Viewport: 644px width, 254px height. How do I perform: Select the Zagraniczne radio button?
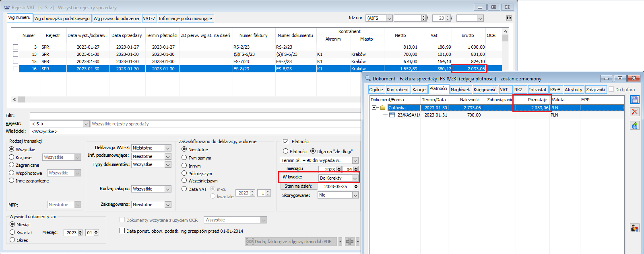pos(12,165)
